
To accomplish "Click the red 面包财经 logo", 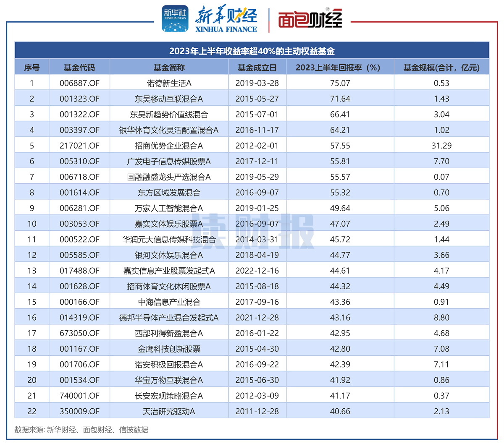I will [x=310, y=19].
